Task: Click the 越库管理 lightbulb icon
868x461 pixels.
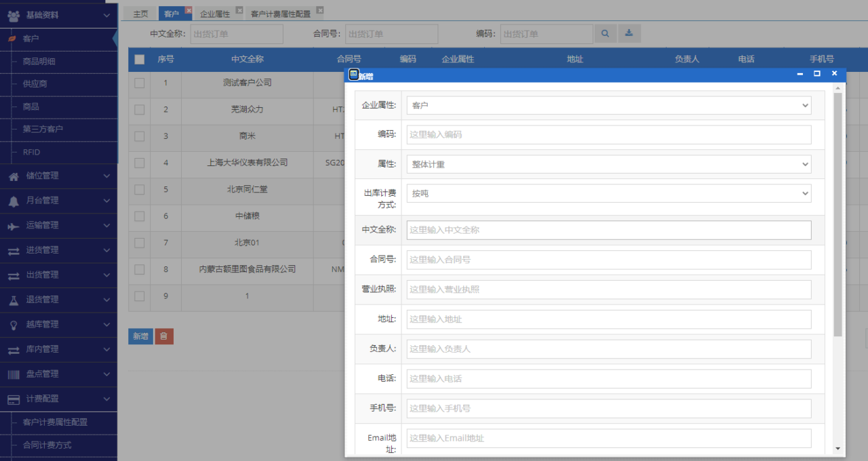Action: click(14, 325)
